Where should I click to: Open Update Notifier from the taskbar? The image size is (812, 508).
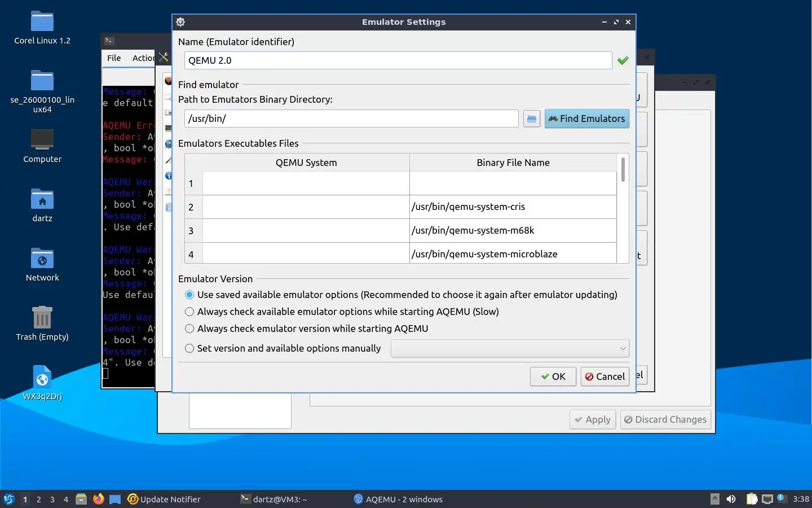pos(164,499)
